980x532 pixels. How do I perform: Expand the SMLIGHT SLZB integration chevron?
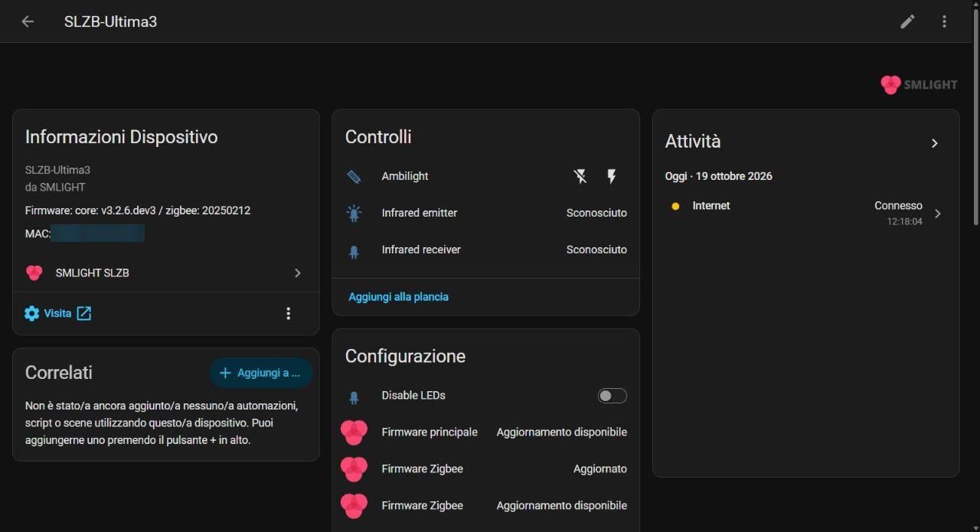click(x=298, y=273)
